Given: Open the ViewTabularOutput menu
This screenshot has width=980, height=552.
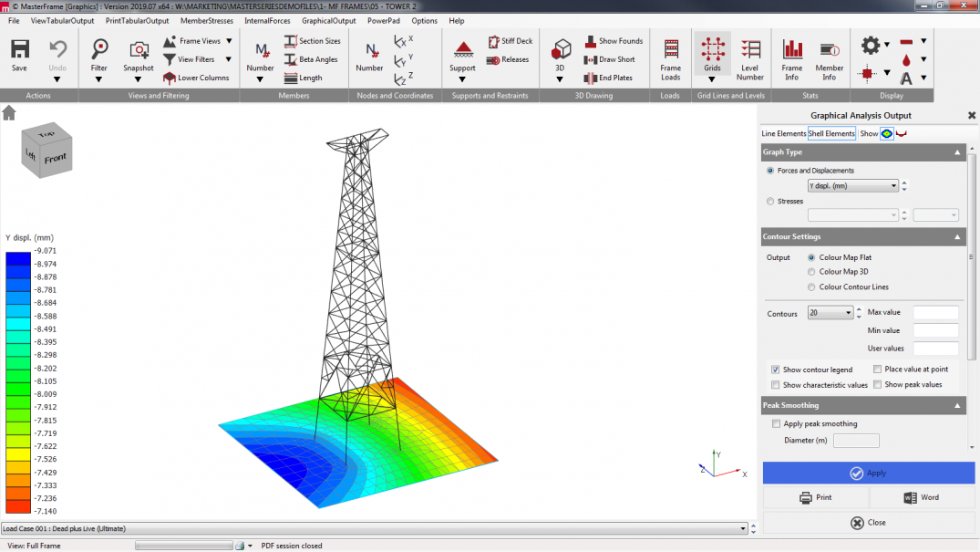Looking at the screenshot, I should [63, 21].
